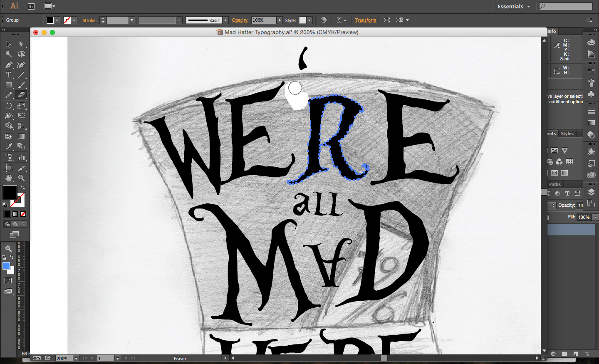The height and width of the screenshot is (364, 599).
Task: Select the Paintbrush tool
Action: [21, 85]
